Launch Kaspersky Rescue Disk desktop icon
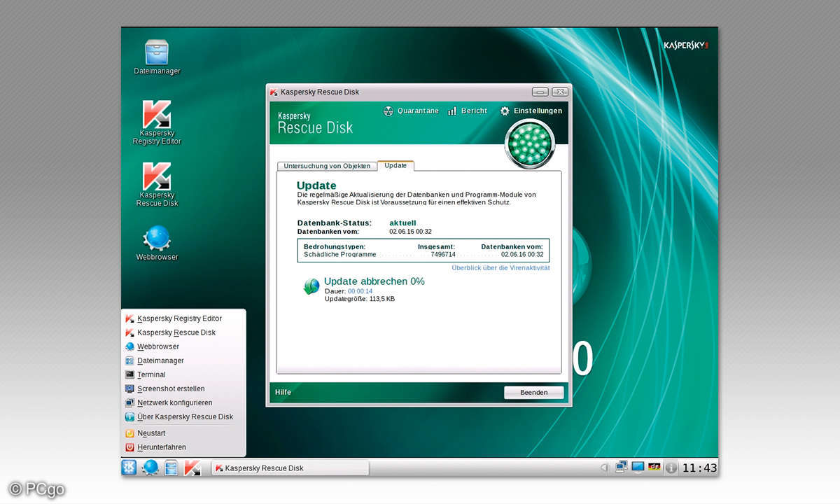The image size is (840, 504). 157,184
